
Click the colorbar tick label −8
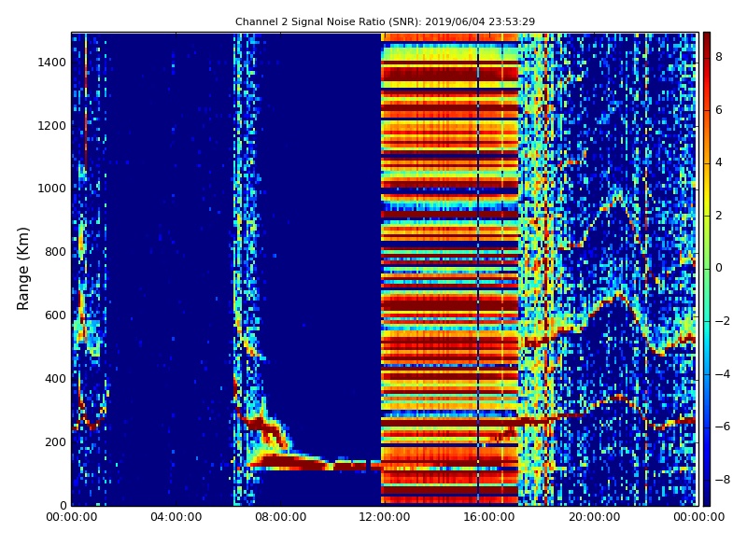[x=723, y=480]
